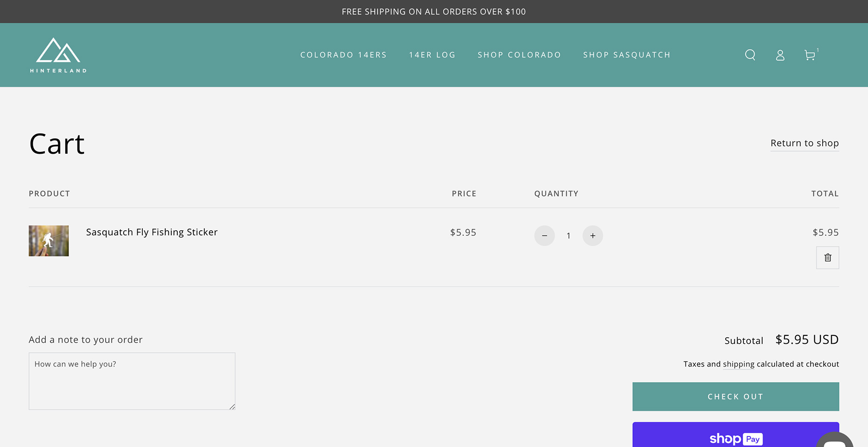Open Shop Sasquatch menu

pyautogui.click(x=627, y=55)
